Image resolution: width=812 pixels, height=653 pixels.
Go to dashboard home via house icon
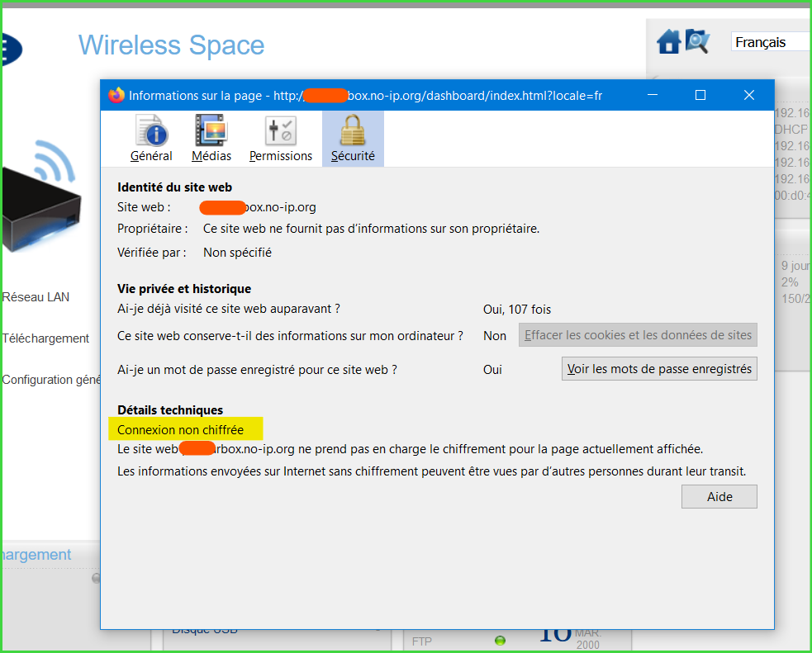(668, 42)
